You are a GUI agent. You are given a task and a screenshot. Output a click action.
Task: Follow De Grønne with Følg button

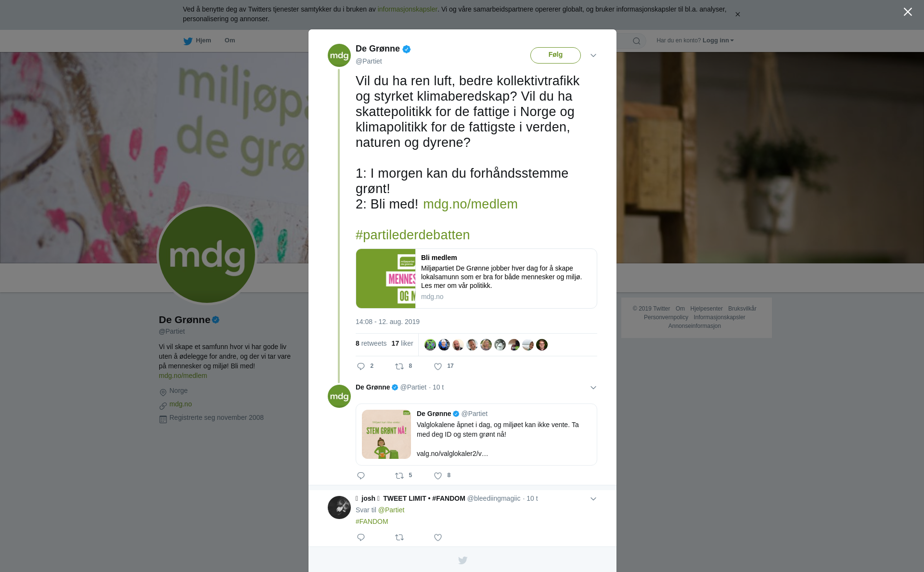pos(555,55)
